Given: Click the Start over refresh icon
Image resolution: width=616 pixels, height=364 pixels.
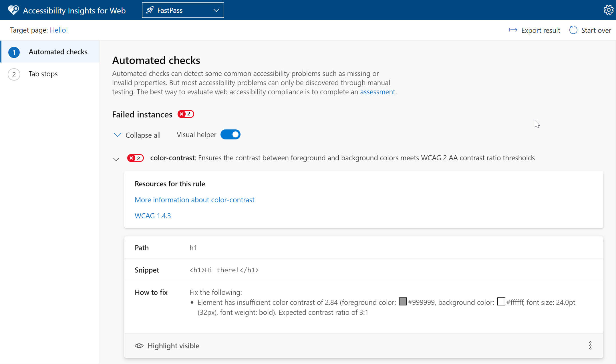Looking at the screenshot, I should coord(573,30).
